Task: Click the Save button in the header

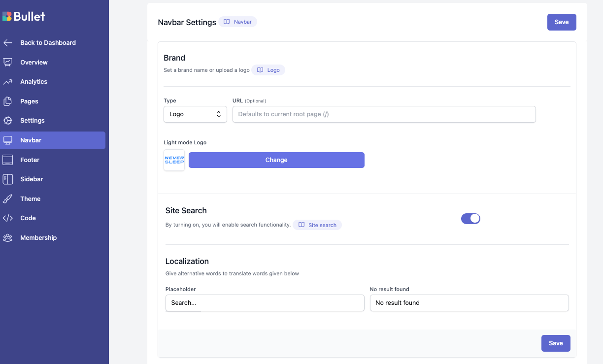Action: [562, 22]
